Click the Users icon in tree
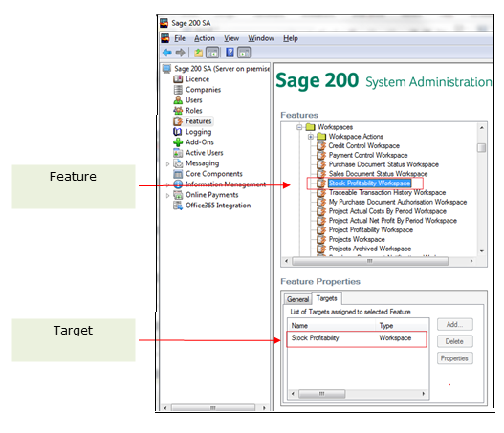504x433 pixels. coord(178,100)
